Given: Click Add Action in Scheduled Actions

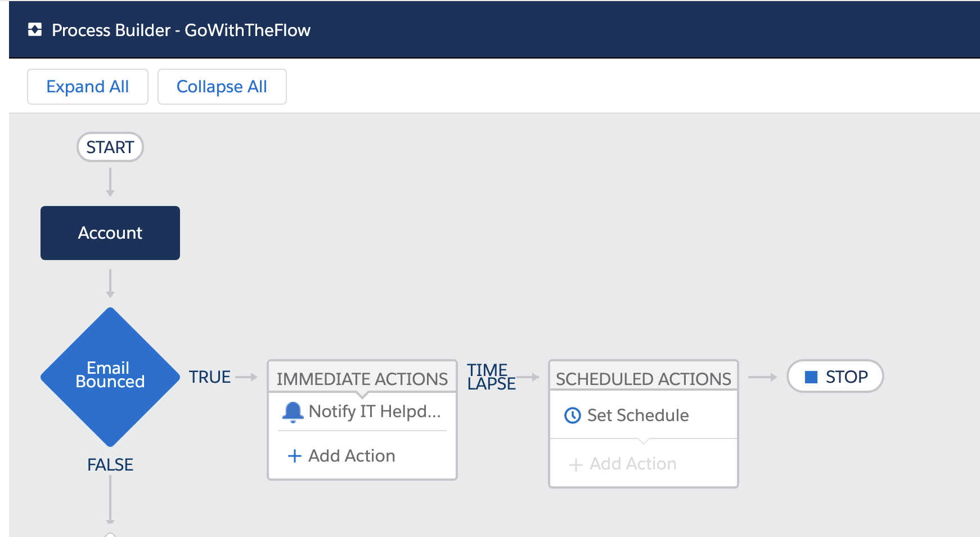Looking at the screenshot, I should point(633,464).
